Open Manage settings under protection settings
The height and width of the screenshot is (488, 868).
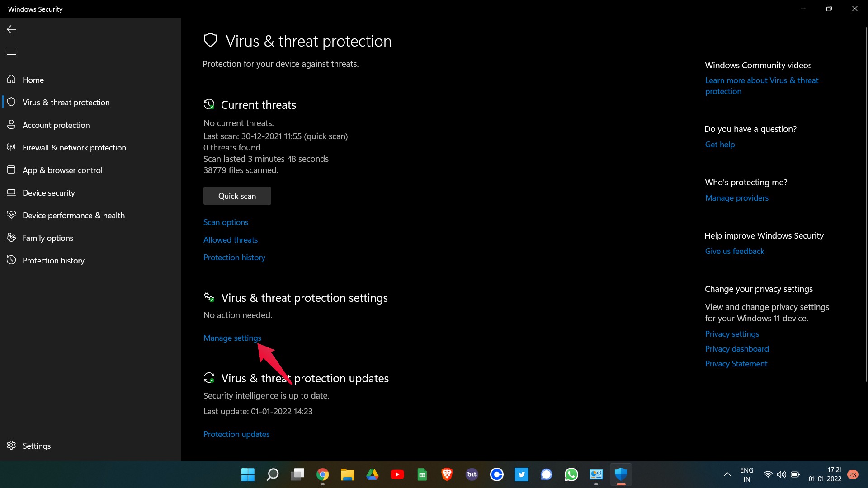(232, 338)
